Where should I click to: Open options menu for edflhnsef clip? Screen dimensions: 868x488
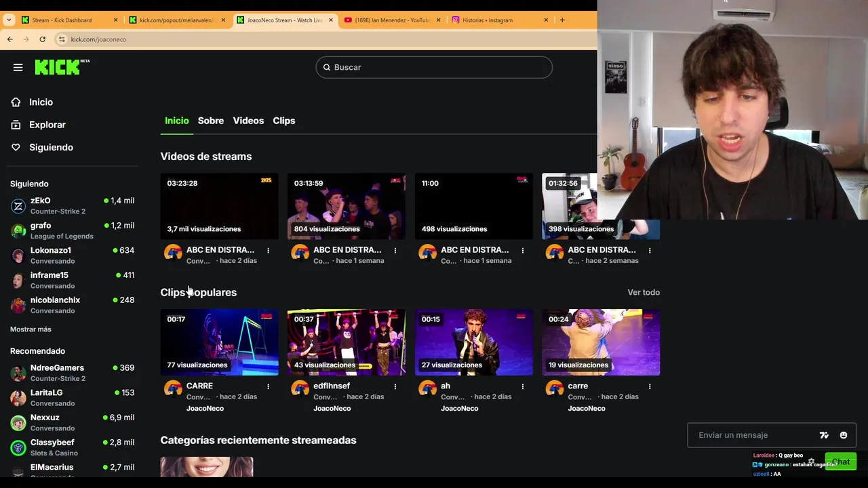[x=395, y=386]
